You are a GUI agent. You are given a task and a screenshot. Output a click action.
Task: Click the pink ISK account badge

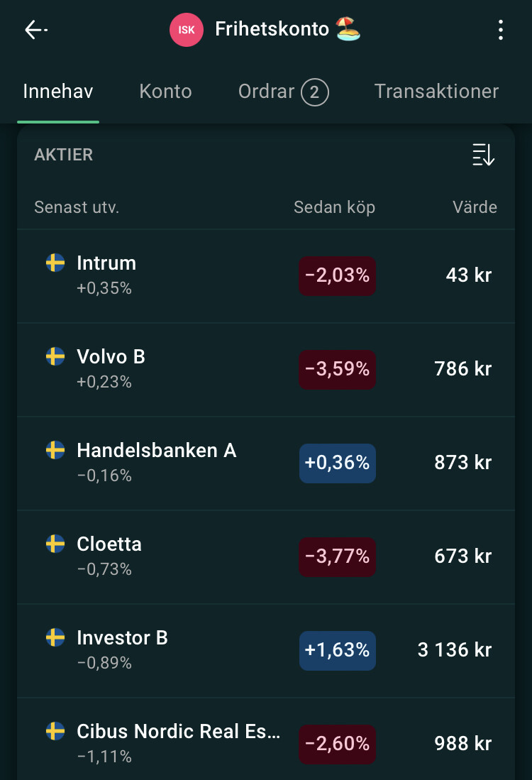[x=187, y=30]
